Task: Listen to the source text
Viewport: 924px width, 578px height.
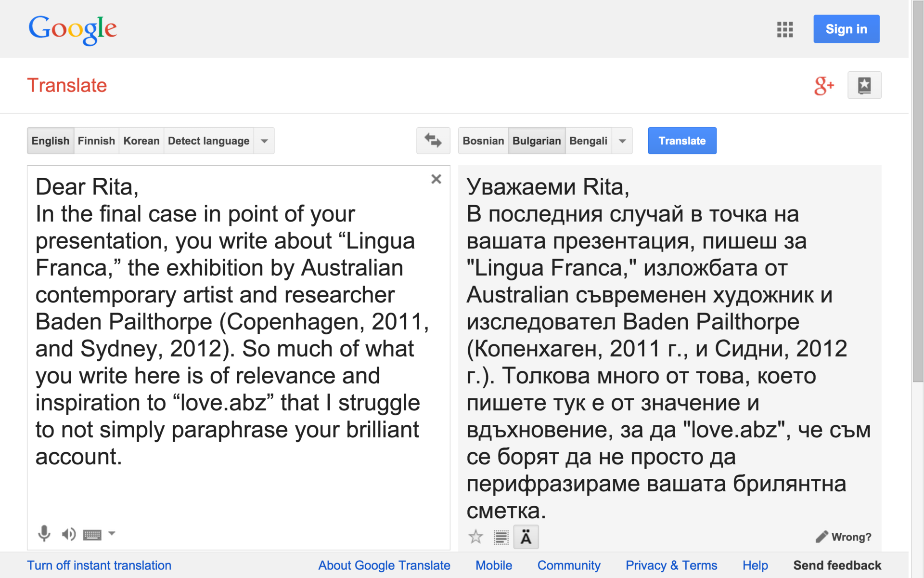Action: pyautogui.click(x=68, y=534)
